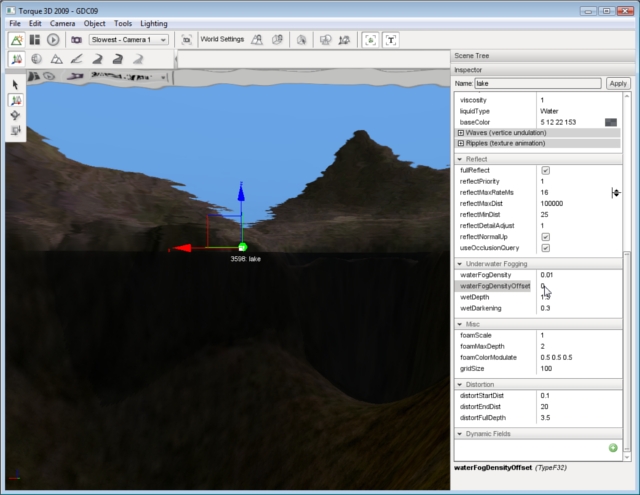Image resolution: width=640 pixels, height=495 pixels.
Task: Click the T text icon in the toolbar
Action: (x=391, y=40)
